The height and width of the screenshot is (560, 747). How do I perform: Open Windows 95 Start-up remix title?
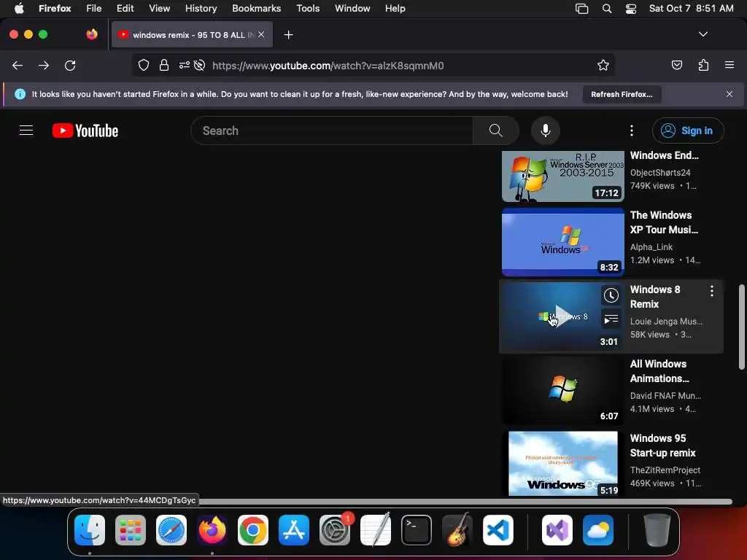coord(662,446)
